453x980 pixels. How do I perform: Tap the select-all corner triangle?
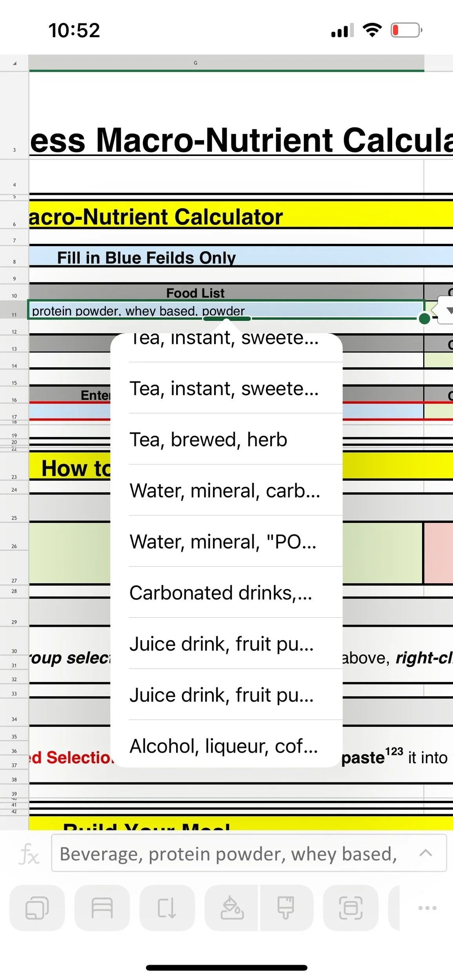click(x=15, y=63)
